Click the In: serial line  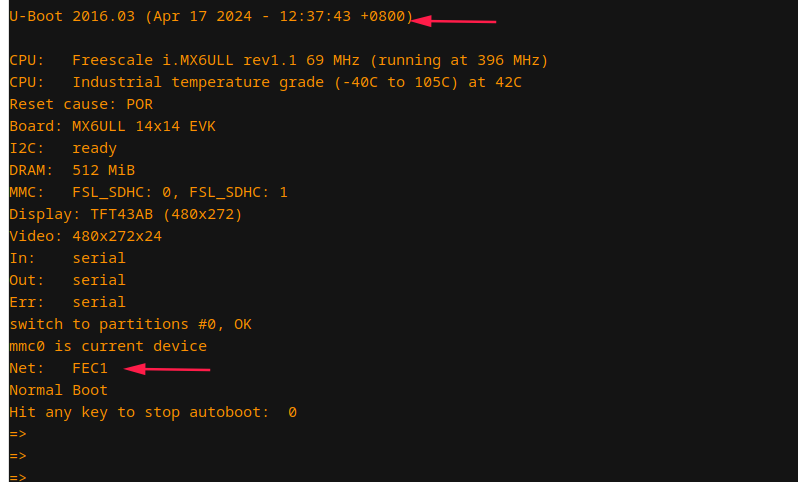68,258
